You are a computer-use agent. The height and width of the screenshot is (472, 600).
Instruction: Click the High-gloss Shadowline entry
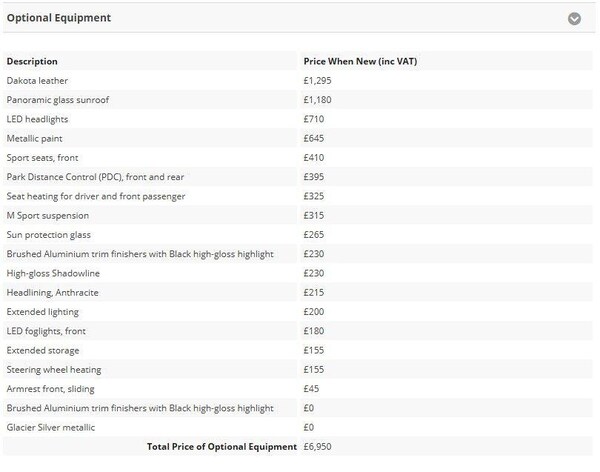pyautogui.click(x=53, y=273)
